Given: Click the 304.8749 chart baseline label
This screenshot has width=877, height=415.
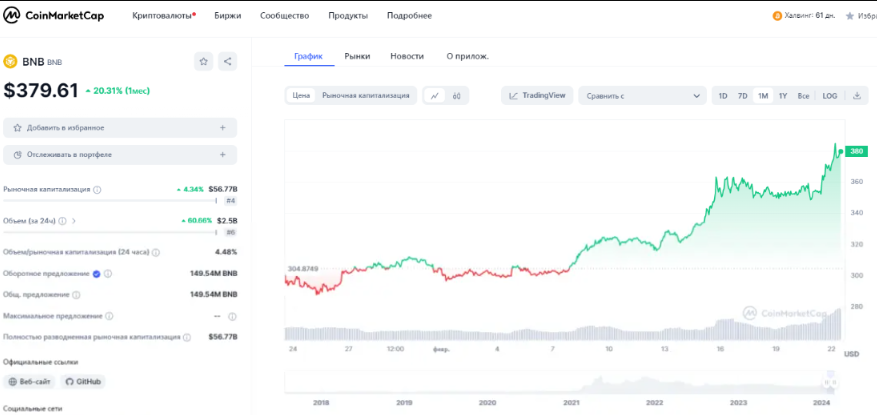Looking at the screenshot, I should coord(303,269).
